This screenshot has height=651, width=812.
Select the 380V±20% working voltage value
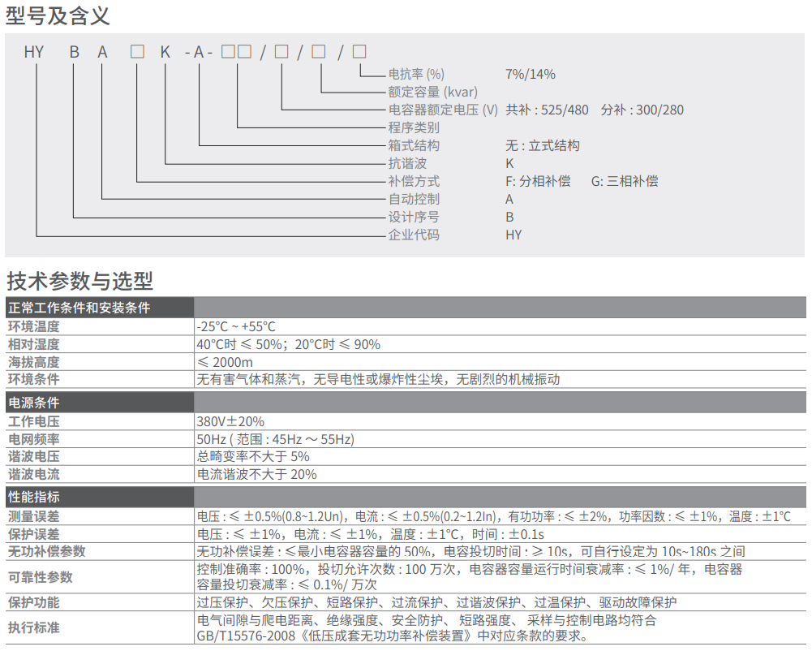click(x=230, y=421)
